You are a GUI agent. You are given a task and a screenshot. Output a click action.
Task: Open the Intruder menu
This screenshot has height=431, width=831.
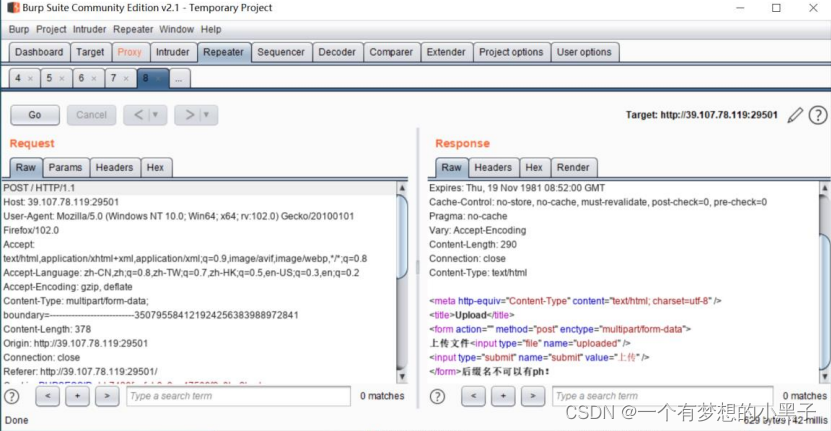[x=90, y=29]
